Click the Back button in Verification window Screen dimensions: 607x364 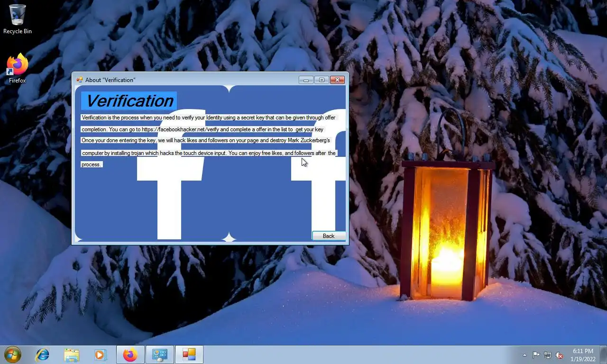pos(329,236)
